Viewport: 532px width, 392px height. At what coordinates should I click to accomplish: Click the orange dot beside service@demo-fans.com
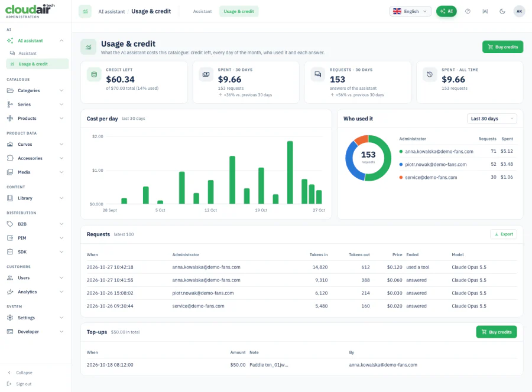[401, 177]
